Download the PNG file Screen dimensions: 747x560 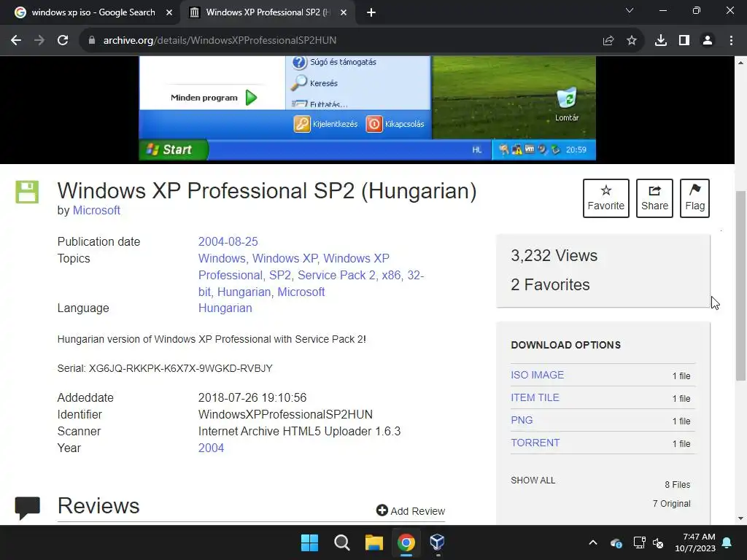coord(522,421)
